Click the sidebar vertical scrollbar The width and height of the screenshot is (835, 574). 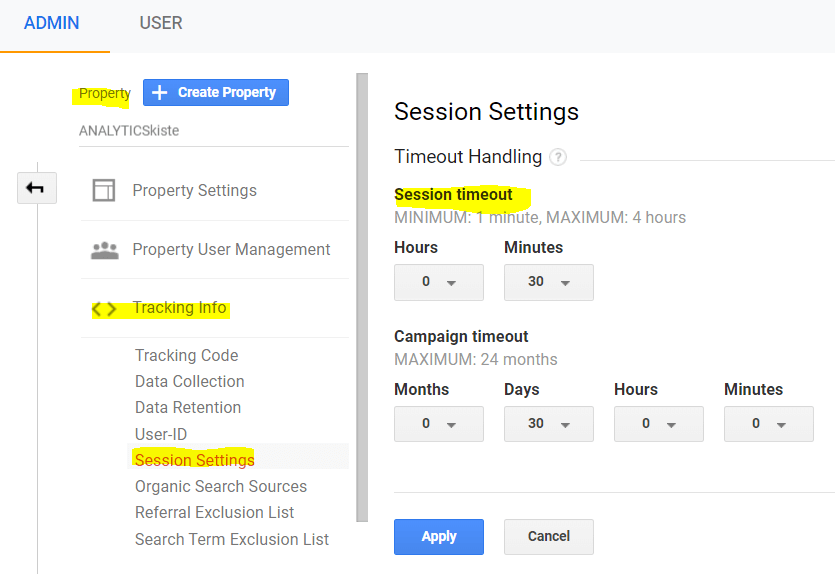(x=362, y=300)
